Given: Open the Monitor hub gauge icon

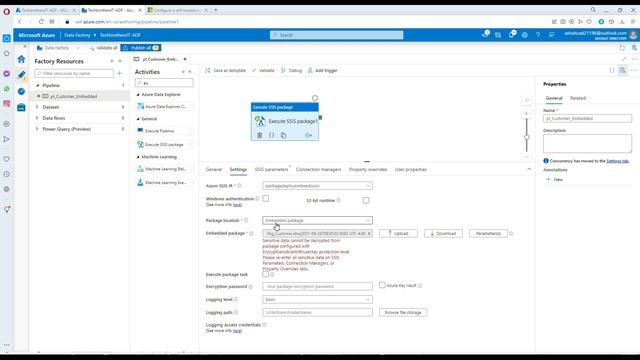Looking at the screenshot, I should pyautogui.click(x=21, y=91).
